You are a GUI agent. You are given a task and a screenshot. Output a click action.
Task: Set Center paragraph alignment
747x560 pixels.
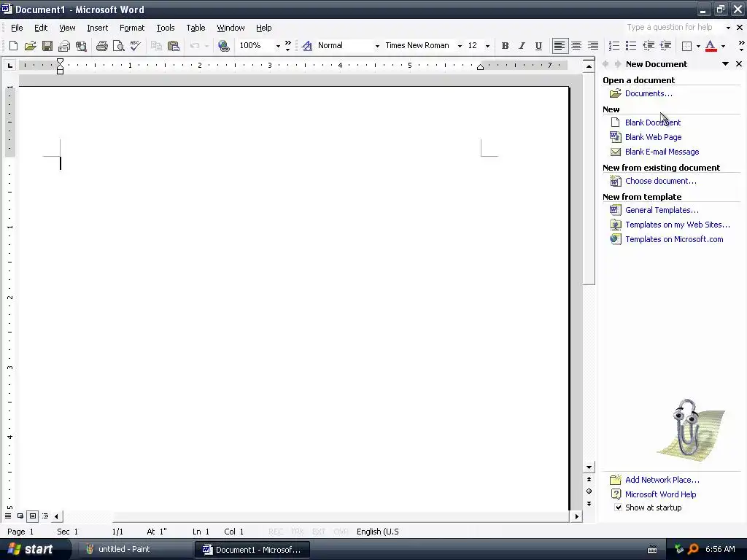[x=576, y=46]
